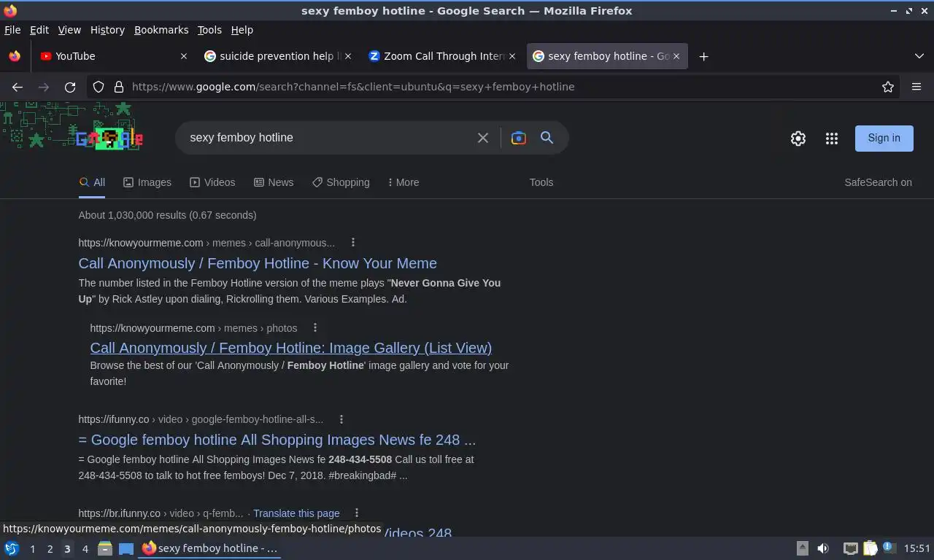Show site security padlock info
The width and height of the screenshot is (934, 560).
(119, 87)
